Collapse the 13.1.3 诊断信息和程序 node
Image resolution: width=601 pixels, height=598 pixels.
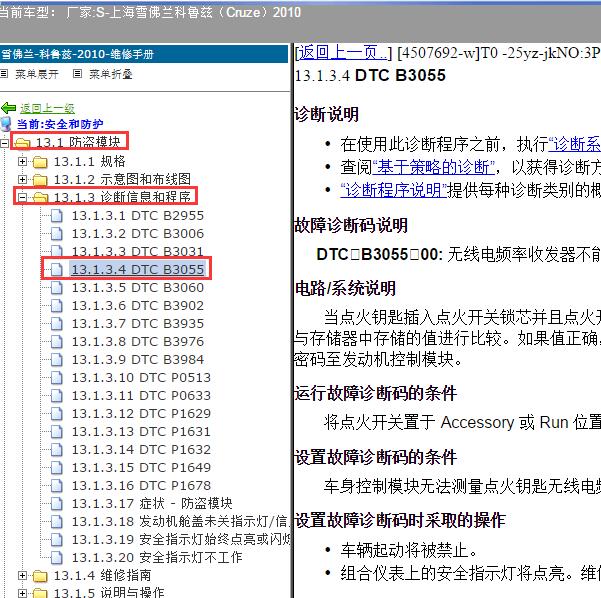pos(22,197)
